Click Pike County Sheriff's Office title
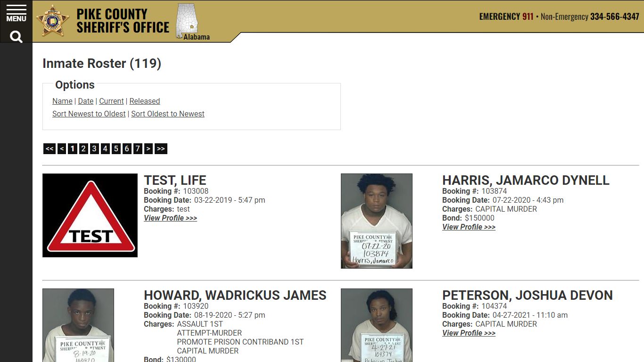644x362 pixels. [x=123, y=21]
